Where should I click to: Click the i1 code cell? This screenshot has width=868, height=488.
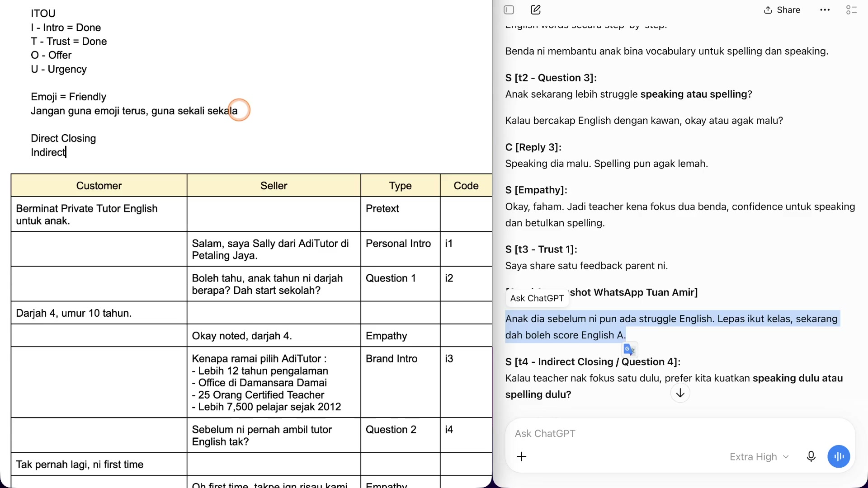click(x=466, y=249)
